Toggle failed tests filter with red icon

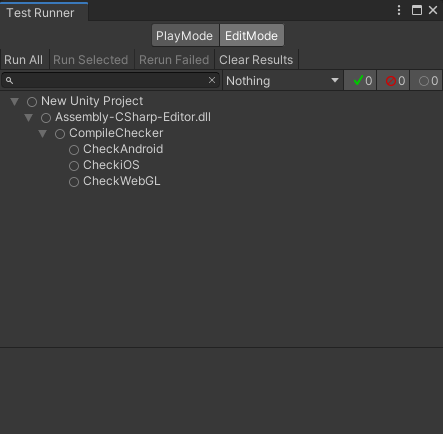393,80
